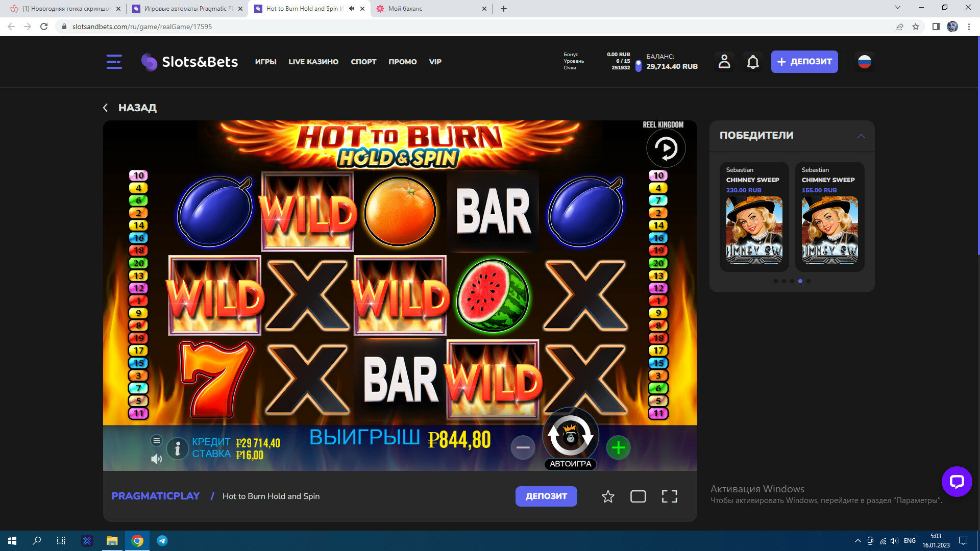The width and height of the screenshot is (980, 551).
Task: Switch to theater view mode
Action: [638, 496]
